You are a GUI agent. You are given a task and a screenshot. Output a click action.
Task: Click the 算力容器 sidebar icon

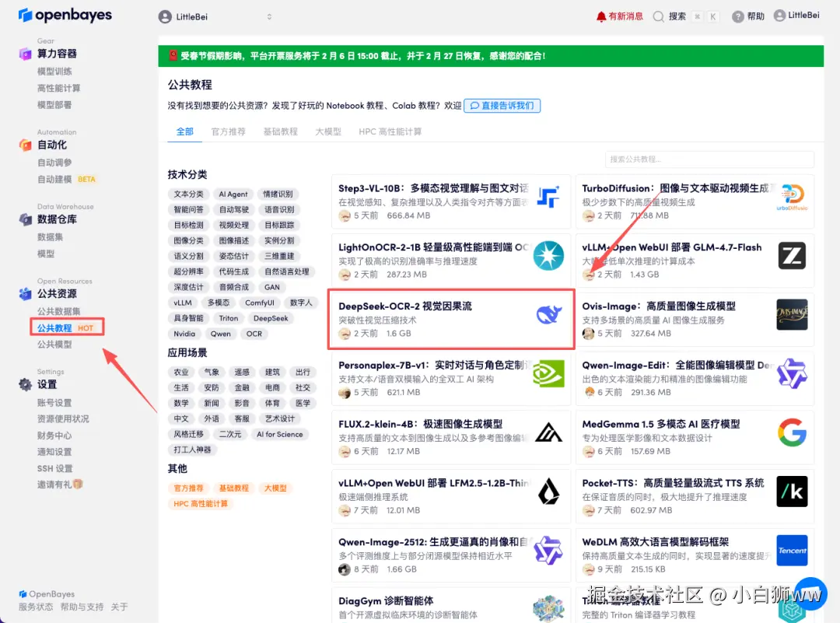(25, 54)
